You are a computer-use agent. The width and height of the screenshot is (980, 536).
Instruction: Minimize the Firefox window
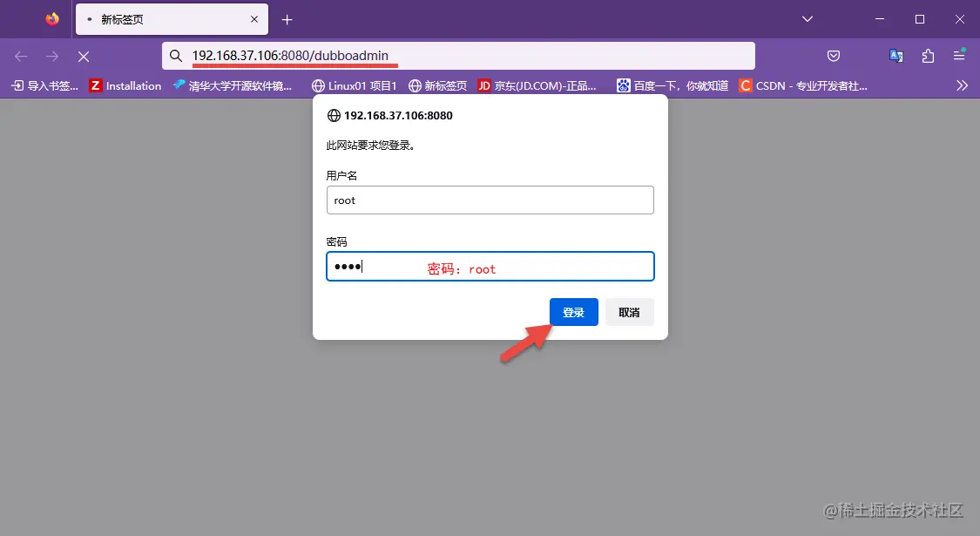[880, 19]
